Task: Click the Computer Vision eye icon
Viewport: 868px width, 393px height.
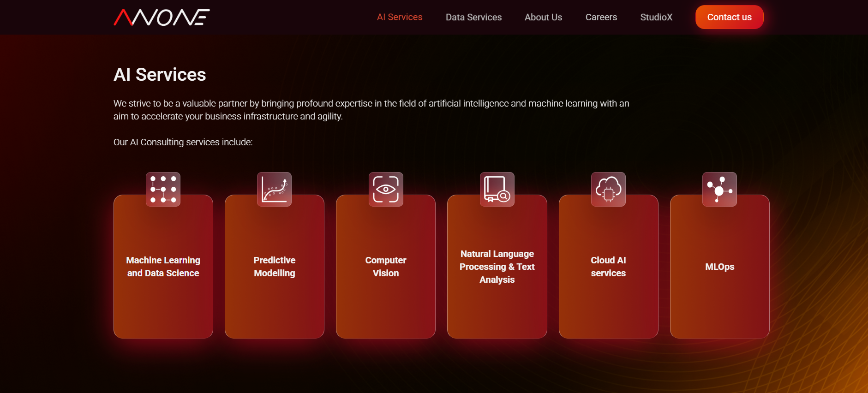Action: coord(386,189)
